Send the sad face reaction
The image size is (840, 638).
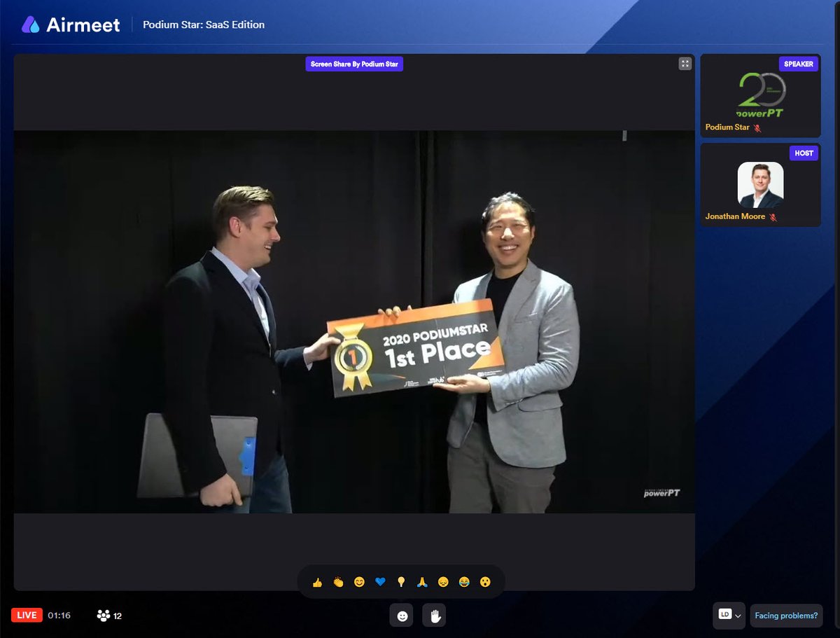click(443, 582)
